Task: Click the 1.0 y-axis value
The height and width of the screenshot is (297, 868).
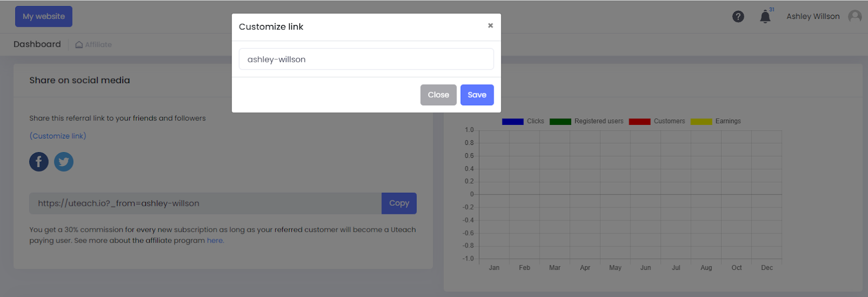Action: click(469, 130)
